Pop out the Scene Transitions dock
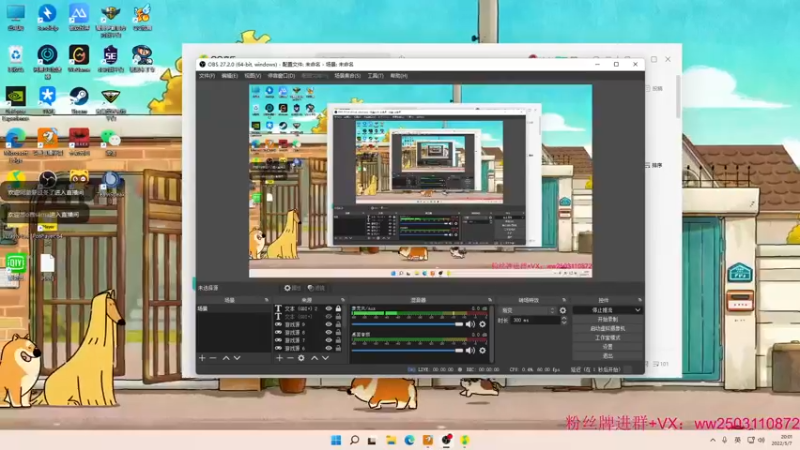 click(564, 300)
